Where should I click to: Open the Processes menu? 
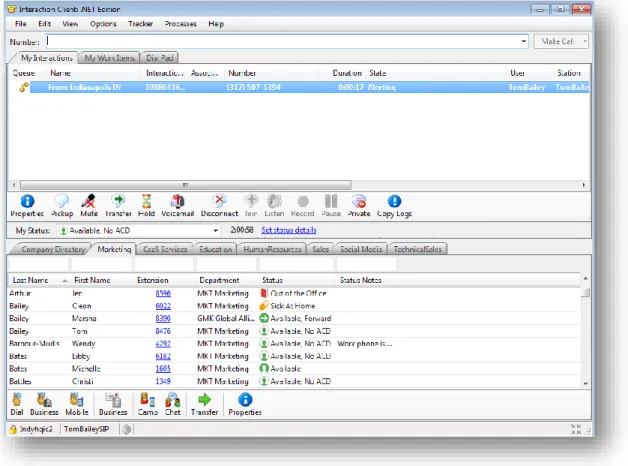click(x=180, y=24)
